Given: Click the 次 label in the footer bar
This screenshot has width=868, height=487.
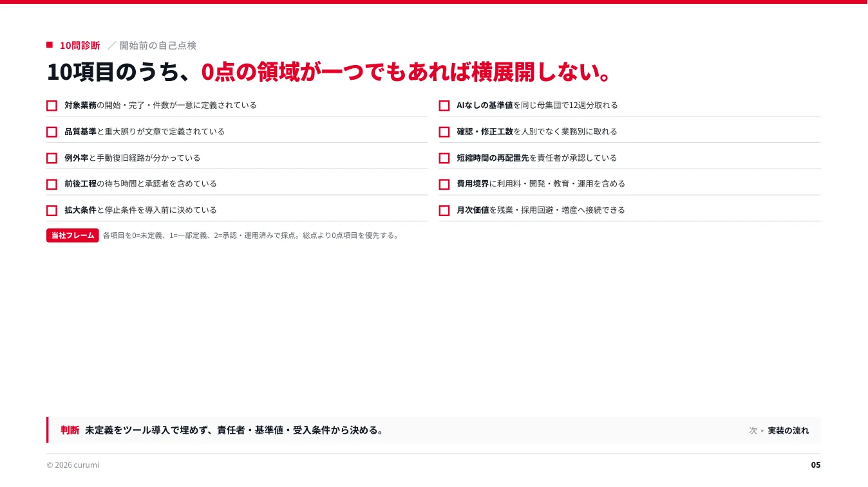Looking at the screenshot, I should coord(753,430).
